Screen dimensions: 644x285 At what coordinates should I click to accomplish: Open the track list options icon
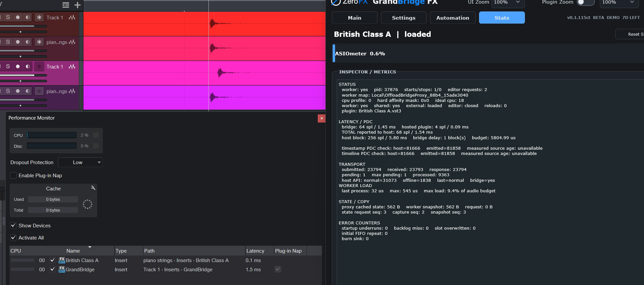[66, 5]
